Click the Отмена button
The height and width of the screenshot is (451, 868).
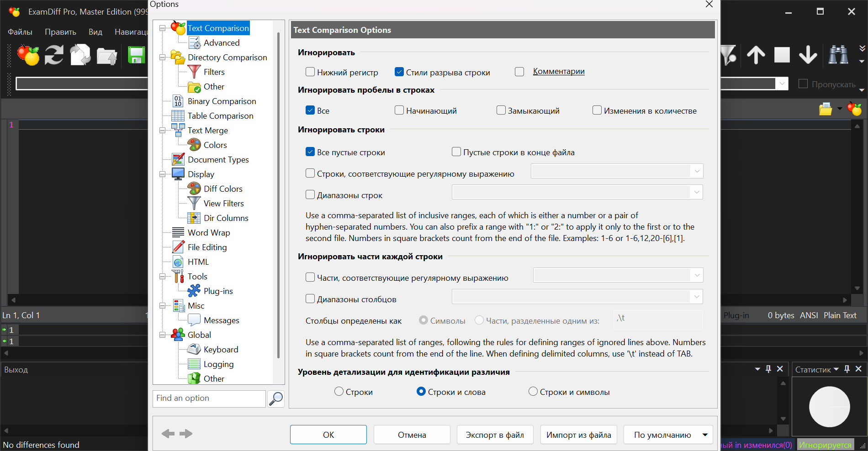[412, 435]
